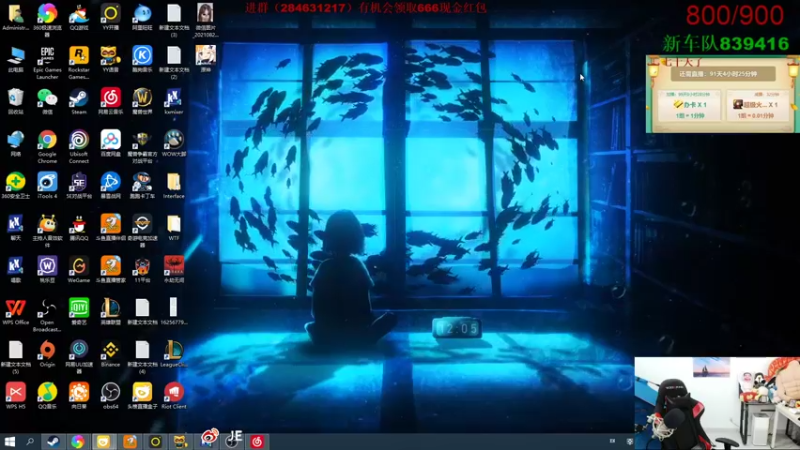Open the 网易UU加速器 shortcut
This screenshot has width=800, height=450.
(x=79, y=357)
